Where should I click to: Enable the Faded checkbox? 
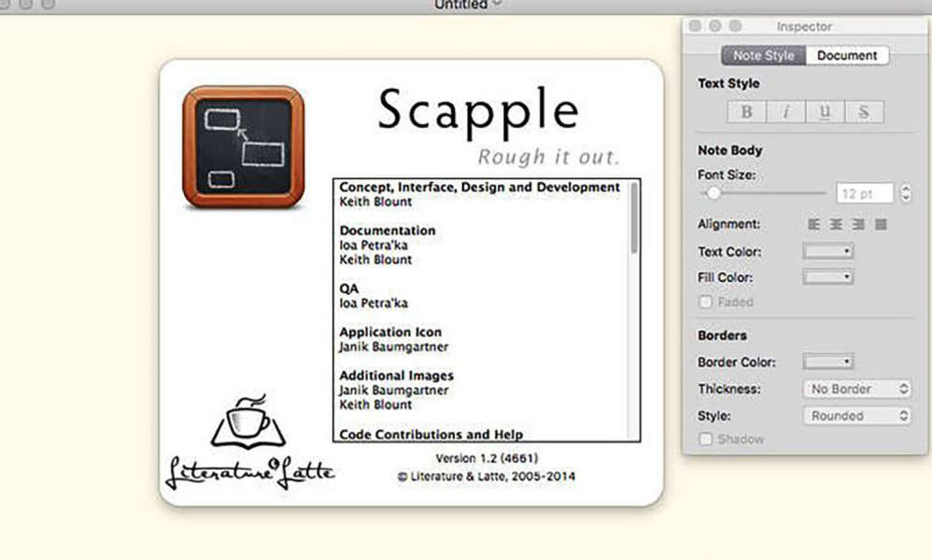(706, 301)
